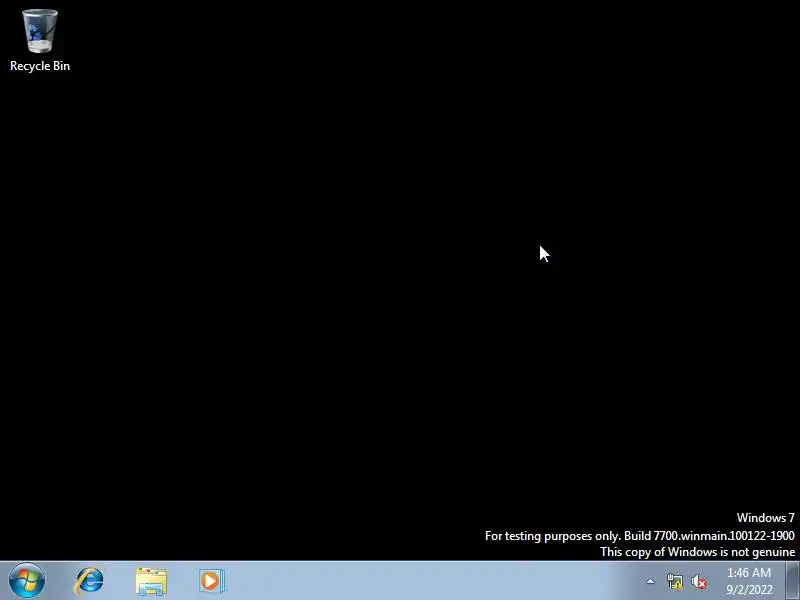Select the Recycle Bin desktop icon

[40, 40]
